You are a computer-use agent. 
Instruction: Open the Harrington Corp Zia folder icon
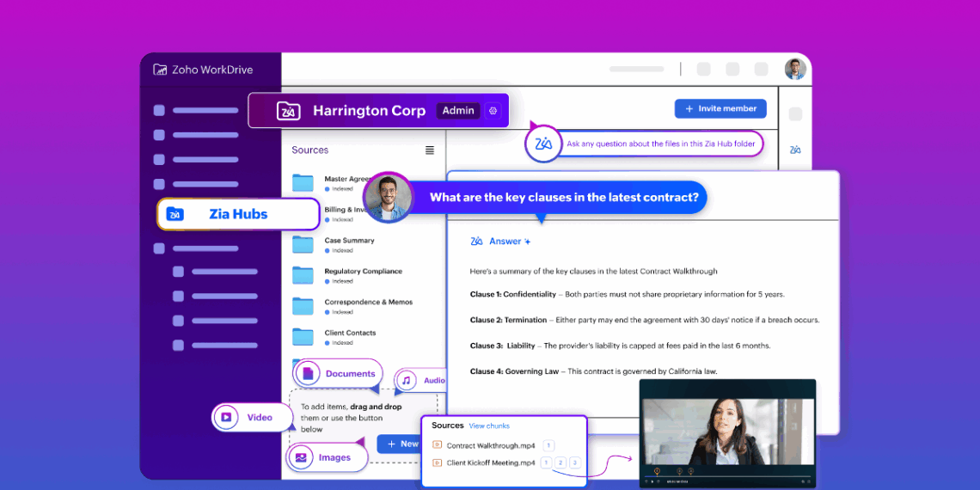click(289, 111)
